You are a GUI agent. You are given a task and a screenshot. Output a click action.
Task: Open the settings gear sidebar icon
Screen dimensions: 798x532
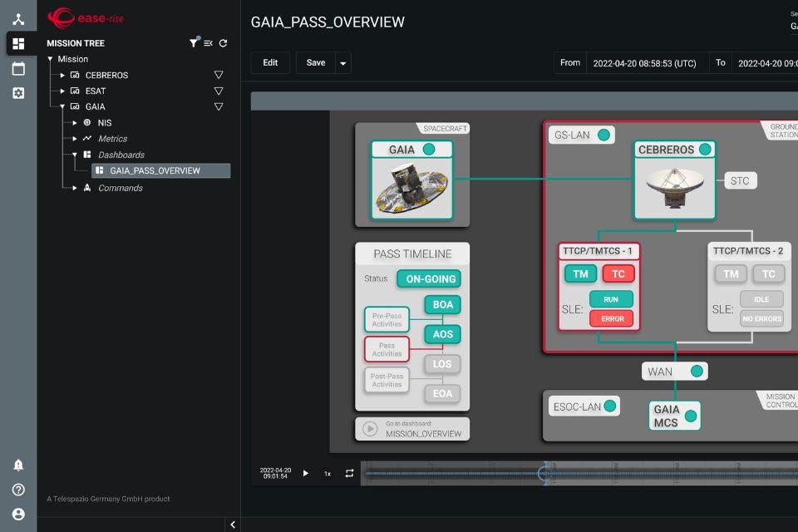[18, 93]
